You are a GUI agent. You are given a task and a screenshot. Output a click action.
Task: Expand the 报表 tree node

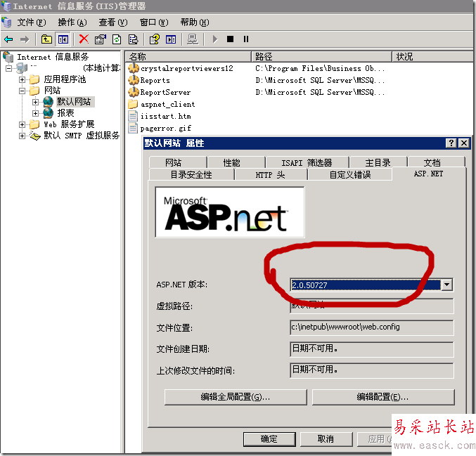click(x=35, y=113)
